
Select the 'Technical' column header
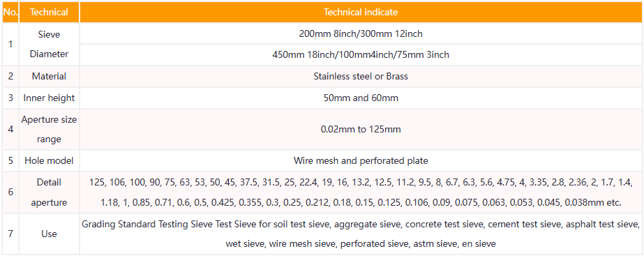[x=49, y=13]
